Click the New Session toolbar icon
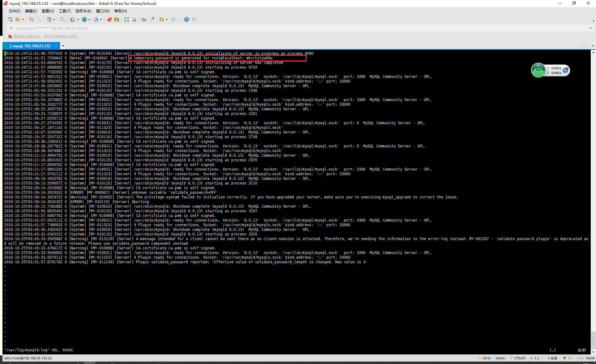 [x=10, y=19]
